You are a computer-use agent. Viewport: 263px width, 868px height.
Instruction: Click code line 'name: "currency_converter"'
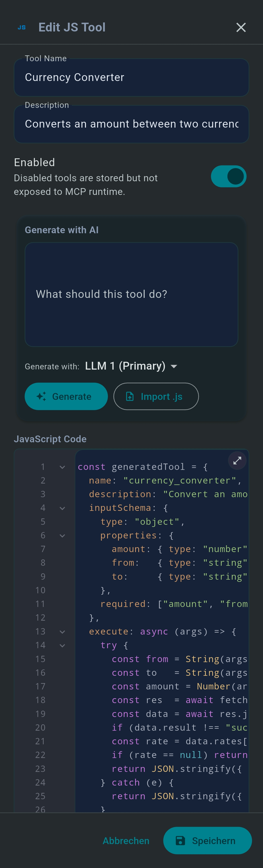point(165,481)
